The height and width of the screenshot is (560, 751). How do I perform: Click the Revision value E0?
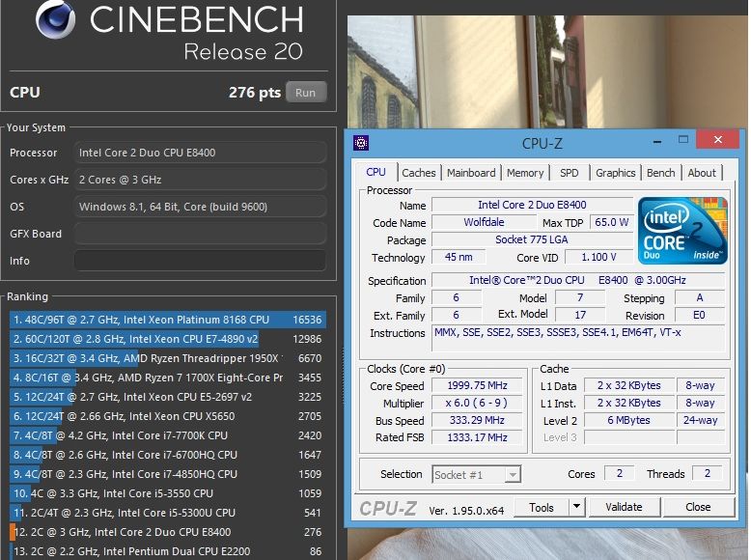[x=699, y=315]
